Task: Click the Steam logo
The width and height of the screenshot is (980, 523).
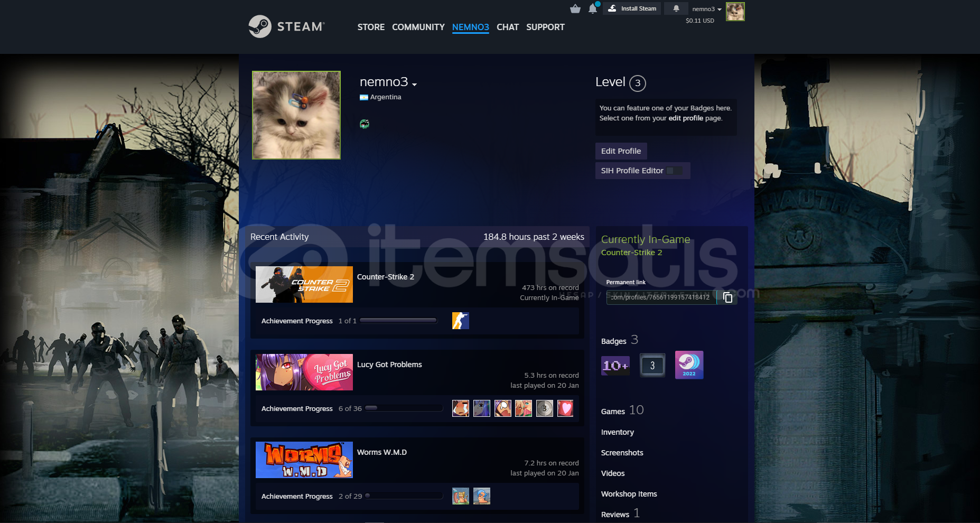Action: pos(287,26)
